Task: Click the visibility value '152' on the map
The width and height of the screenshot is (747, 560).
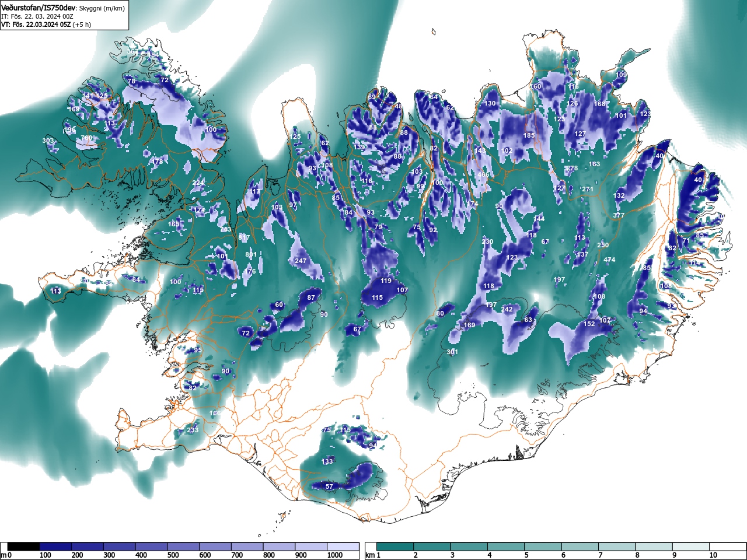Action: click(x=589, y=324)
